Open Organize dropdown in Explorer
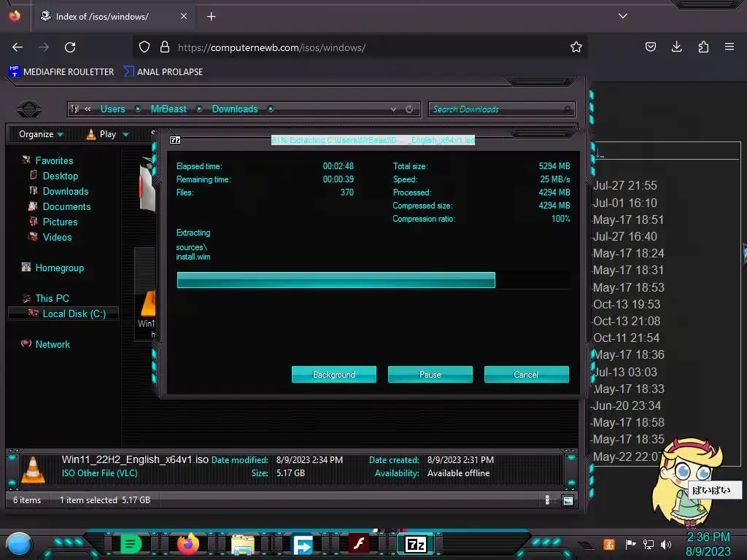 pos(41,134)
